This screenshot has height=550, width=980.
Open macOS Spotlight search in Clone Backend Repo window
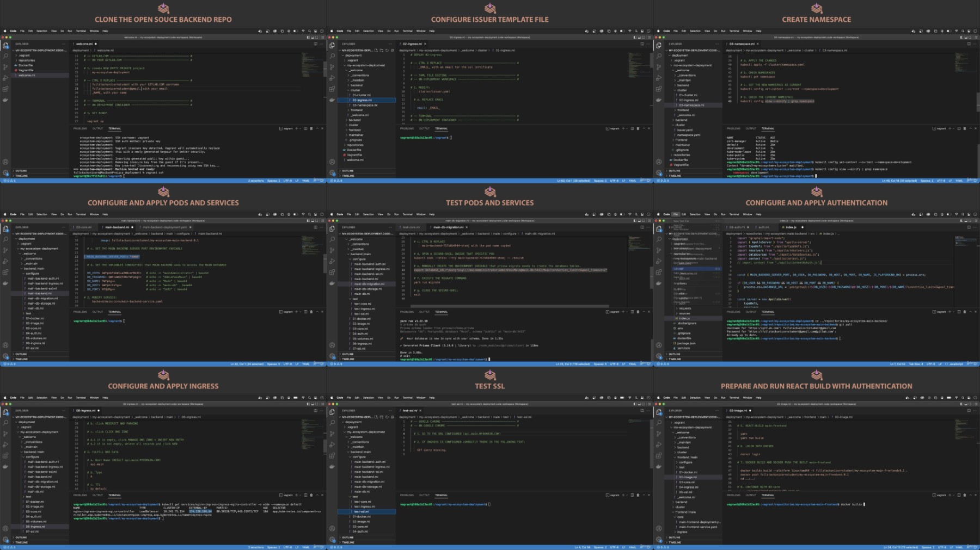pos(309,31)
